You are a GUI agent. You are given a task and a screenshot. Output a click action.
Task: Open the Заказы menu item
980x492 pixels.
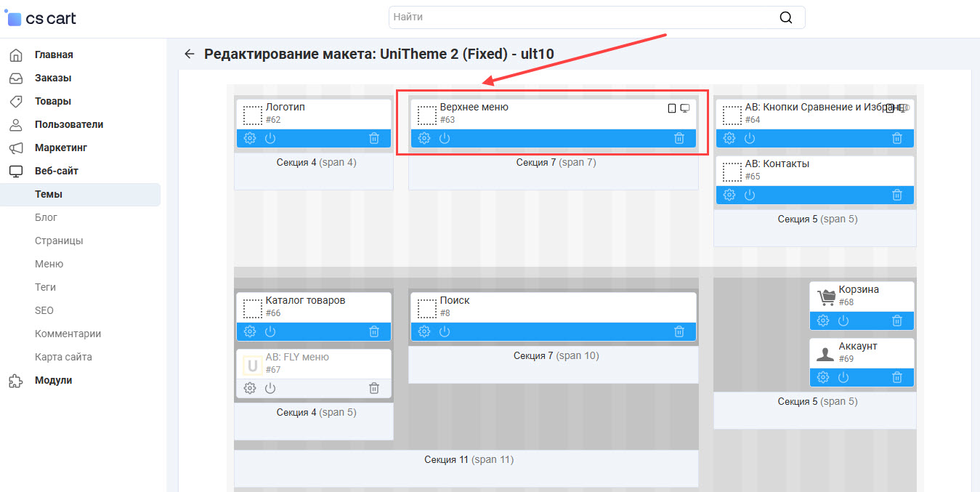pos(52,78)
